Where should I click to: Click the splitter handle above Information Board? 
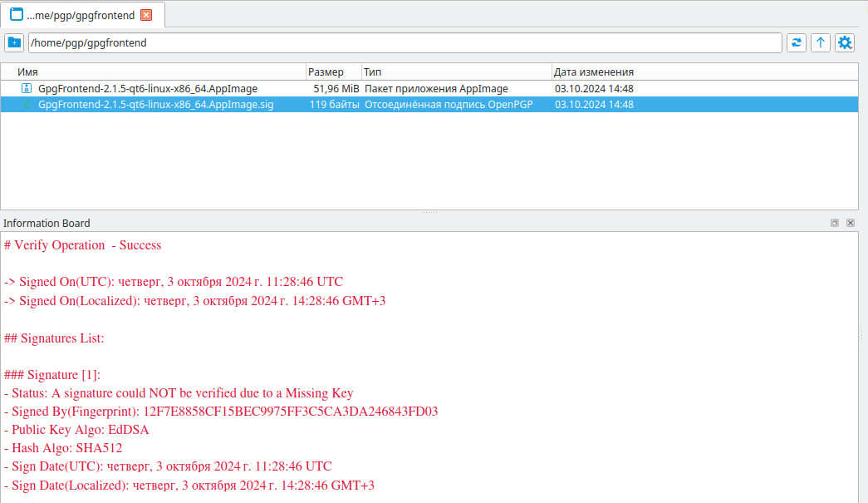pyautogui.click(x=429, y=212)
